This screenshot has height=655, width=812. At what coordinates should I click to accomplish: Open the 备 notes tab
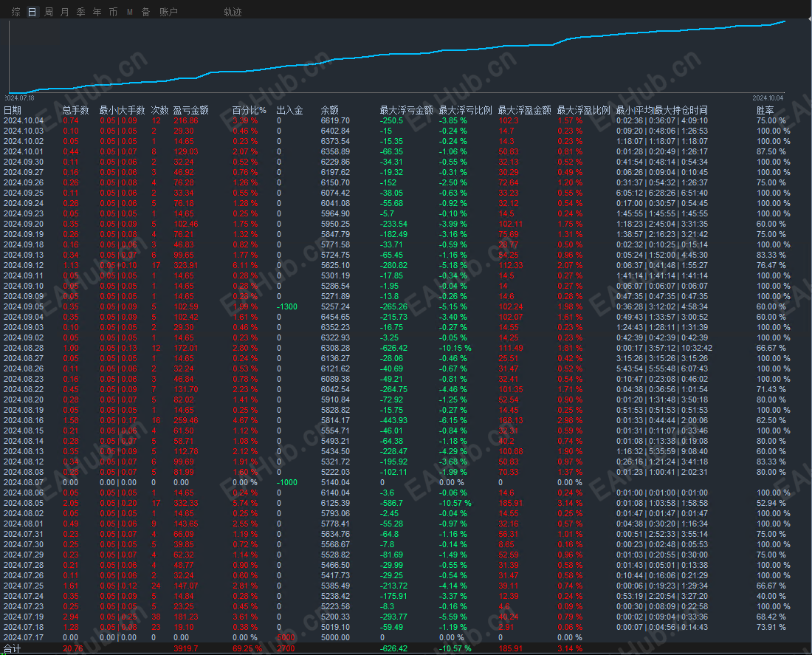point(146,12)
